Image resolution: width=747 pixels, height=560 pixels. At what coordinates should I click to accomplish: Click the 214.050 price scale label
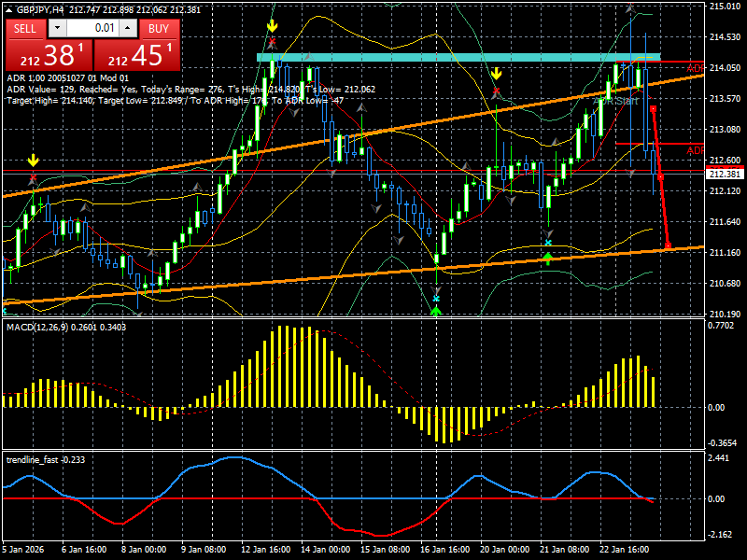[725, 68]
